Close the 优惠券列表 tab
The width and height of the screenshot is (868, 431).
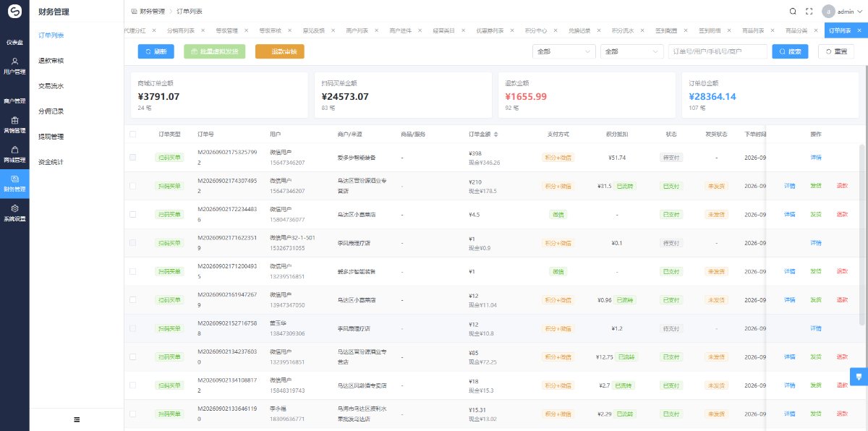coord(511,31)
